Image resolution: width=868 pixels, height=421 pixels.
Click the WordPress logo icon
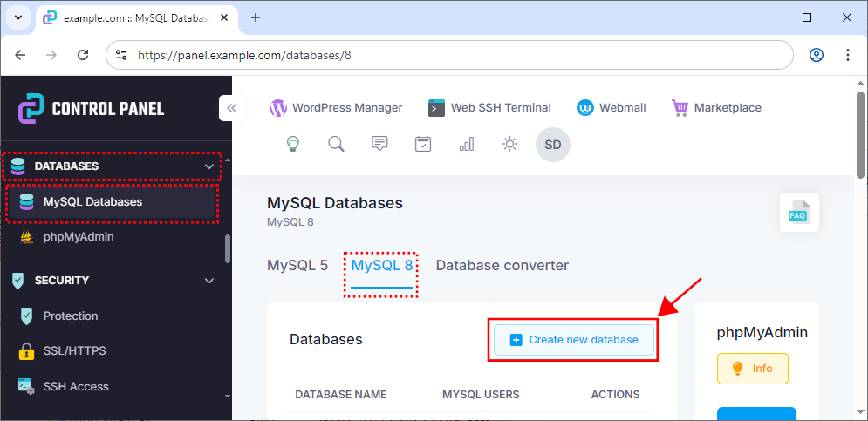[278, 108]
